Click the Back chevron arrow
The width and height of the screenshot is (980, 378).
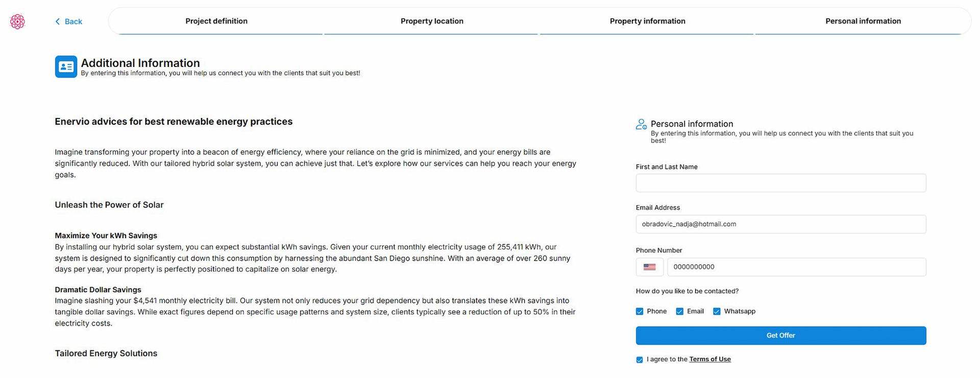tap(58, 21)
